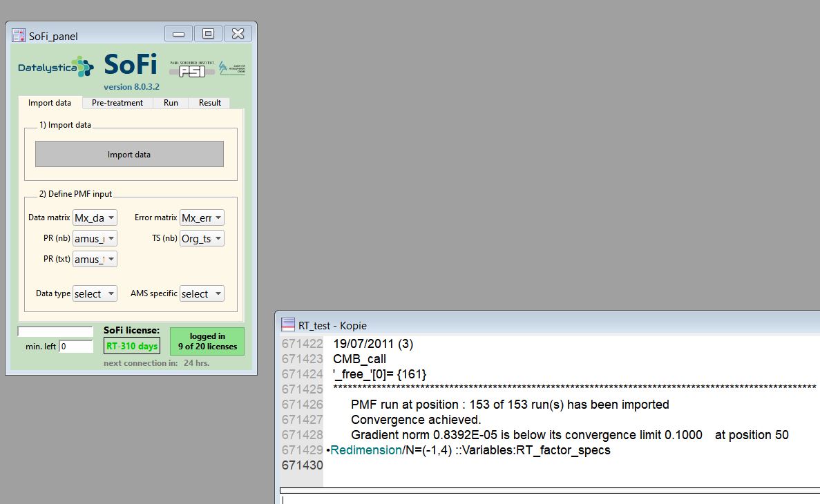Click the Datalystica logo

click(56, 67)
